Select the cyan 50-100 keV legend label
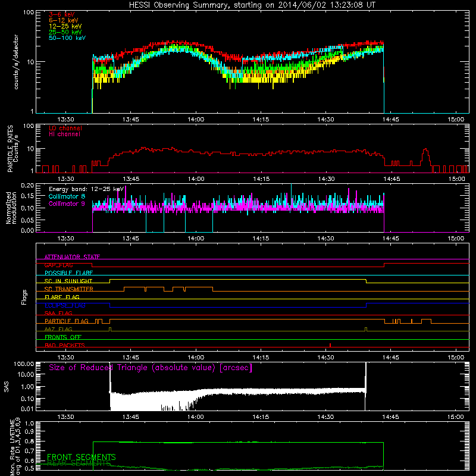 [x=67, y=38]
